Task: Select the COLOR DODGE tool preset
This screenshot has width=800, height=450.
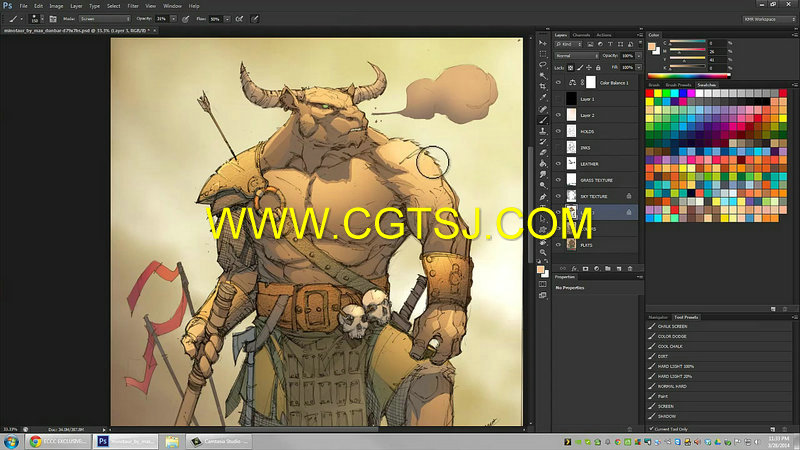Action: tap(719, 336)
